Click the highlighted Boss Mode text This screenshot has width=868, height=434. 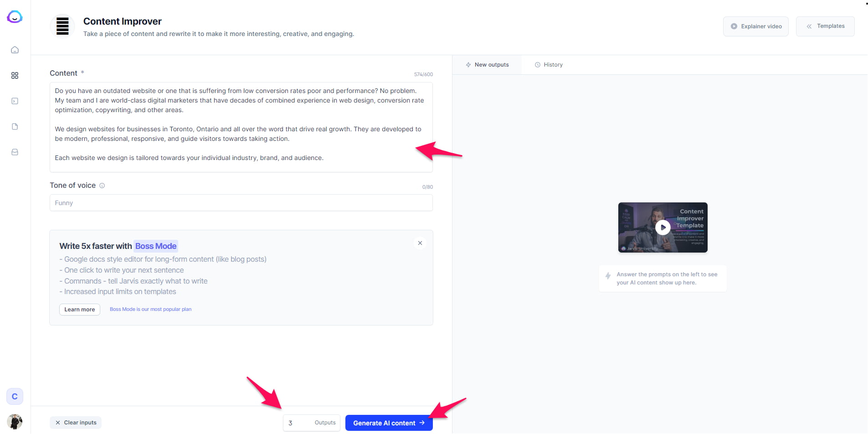click(156, 246)
